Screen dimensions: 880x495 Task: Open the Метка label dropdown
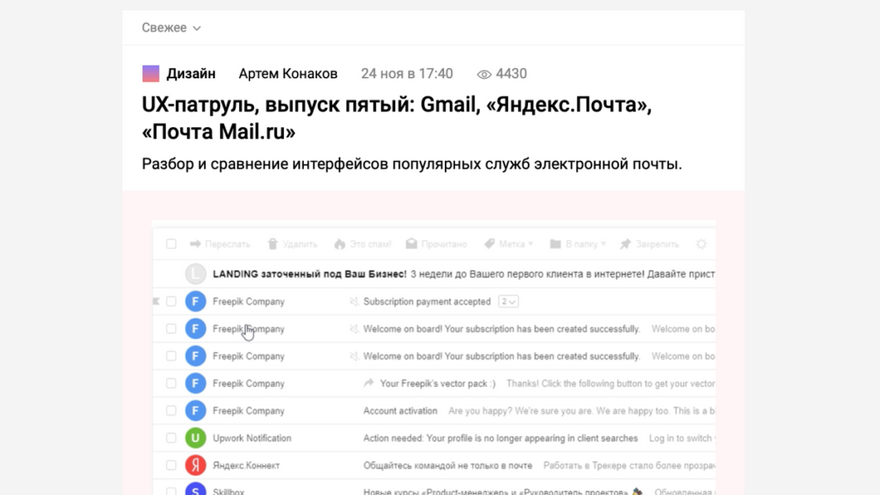[508, 244]
